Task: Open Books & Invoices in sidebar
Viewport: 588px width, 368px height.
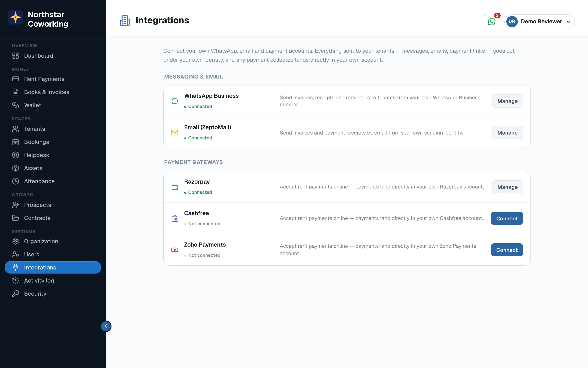Action: (53, 92)
